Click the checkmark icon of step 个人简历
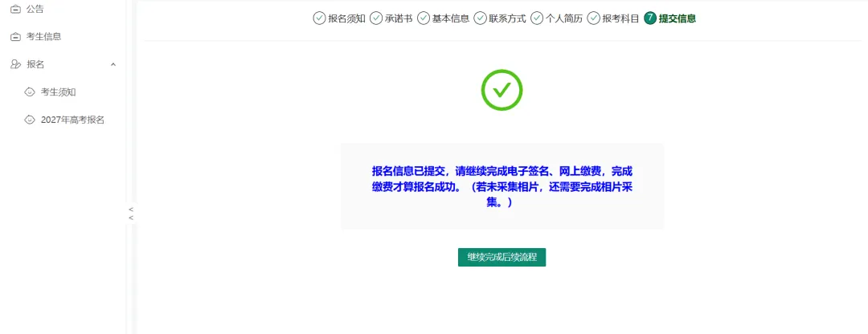The height and width of the screenshot is (334, 868). [537, 18]
